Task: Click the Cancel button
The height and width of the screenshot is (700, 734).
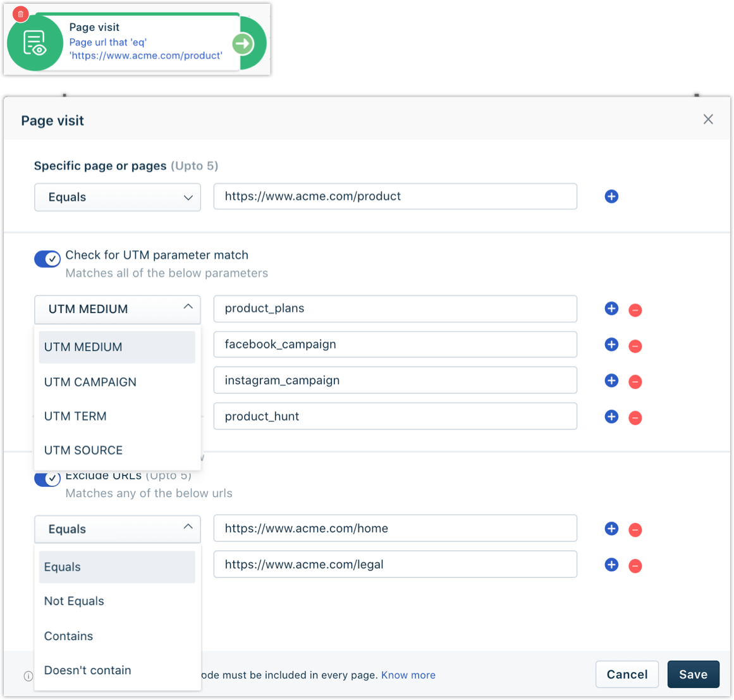Action: (627, 674)
